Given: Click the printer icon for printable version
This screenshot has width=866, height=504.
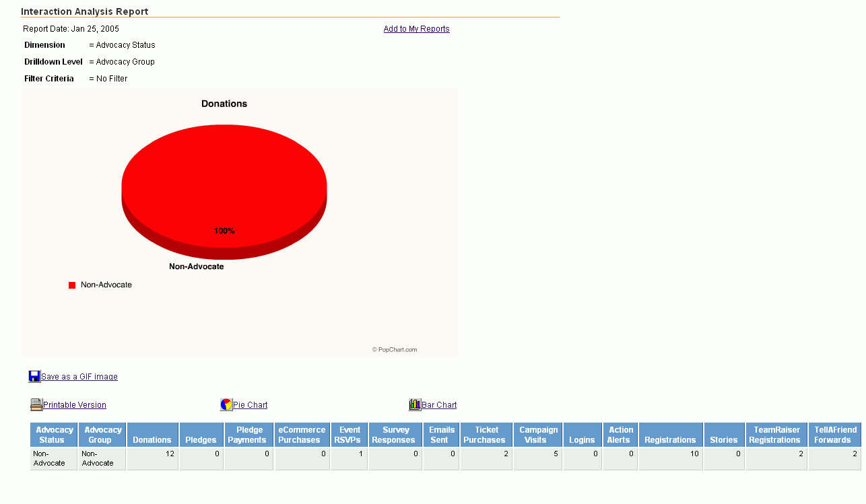Looking at the screenshot, I should pos(36,404).
